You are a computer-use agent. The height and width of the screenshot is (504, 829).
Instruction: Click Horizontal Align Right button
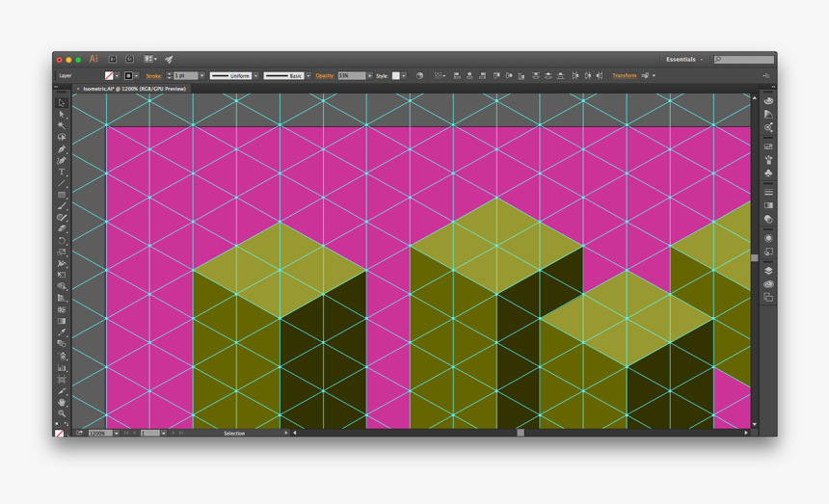click(x=482, y=75)
